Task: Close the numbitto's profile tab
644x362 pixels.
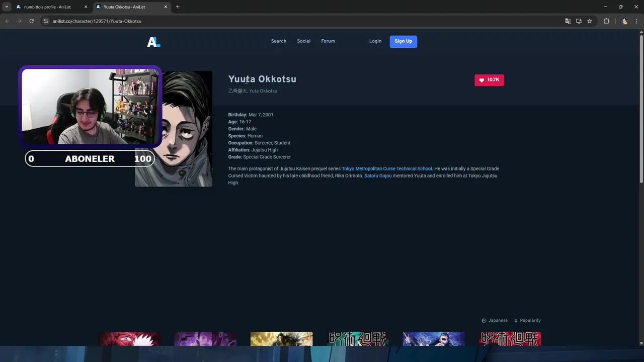Action: click(x=86, y=7)
